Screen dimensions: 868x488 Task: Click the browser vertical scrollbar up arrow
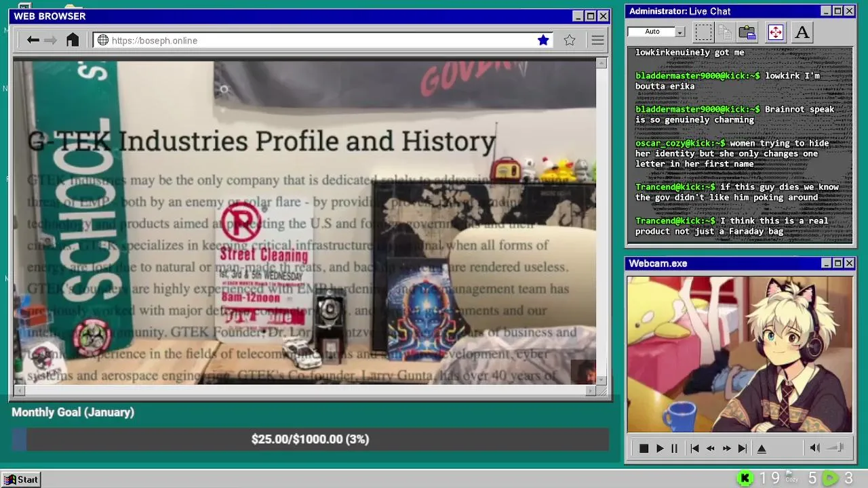point(601,63)
